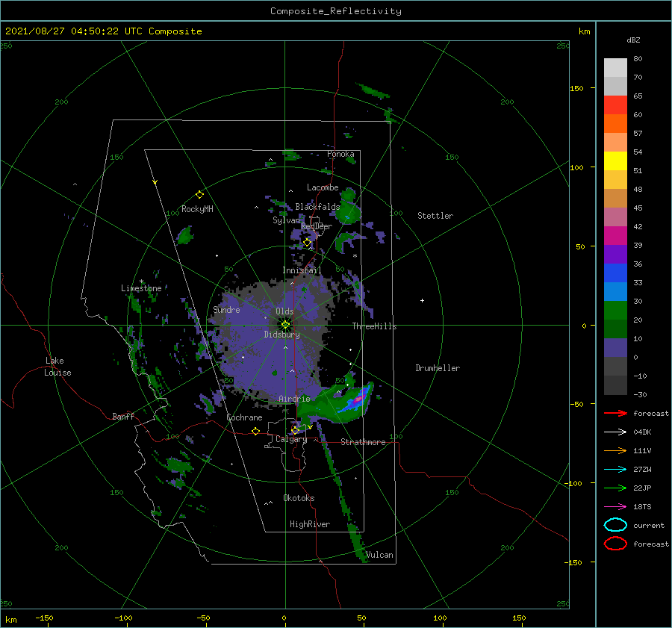This screenshot has height=628, width=672.
Task: Click the intense storm cell east of Airdrie
Action: (x=358, y=399)
